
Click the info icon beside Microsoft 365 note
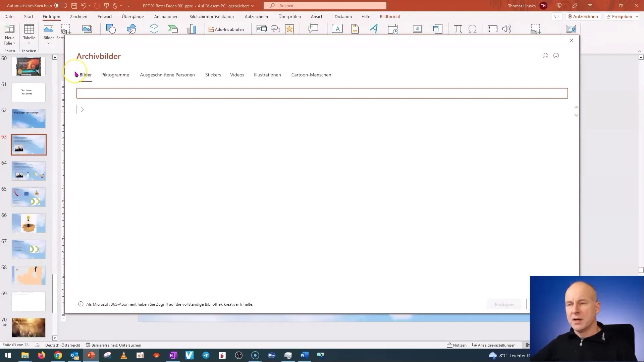[81, 304]
